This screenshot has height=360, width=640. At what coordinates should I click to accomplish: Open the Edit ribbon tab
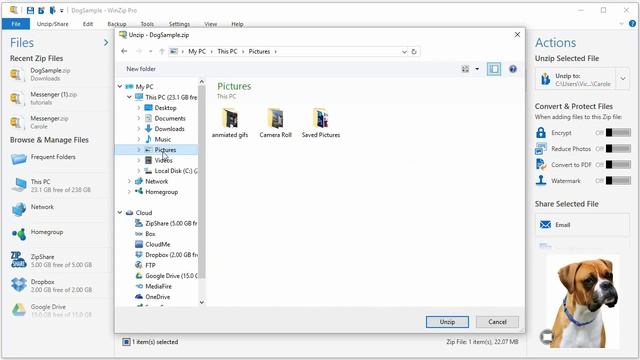(88, 24)
